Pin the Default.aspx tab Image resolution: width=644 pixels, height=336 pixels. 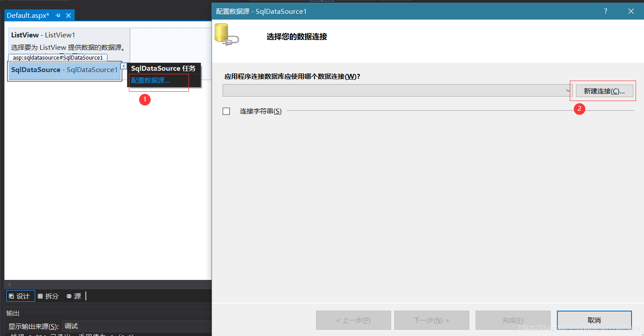[58, 16]
